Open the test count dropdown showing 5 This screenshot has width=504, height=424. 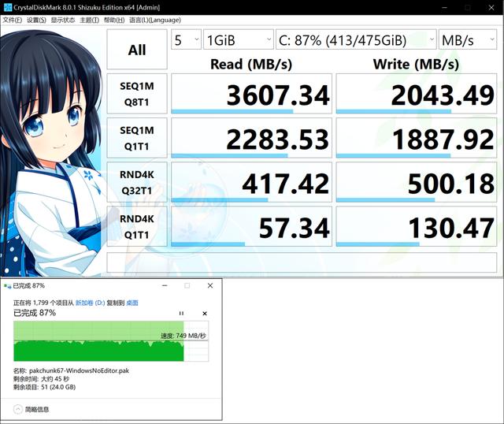(186, 39)
